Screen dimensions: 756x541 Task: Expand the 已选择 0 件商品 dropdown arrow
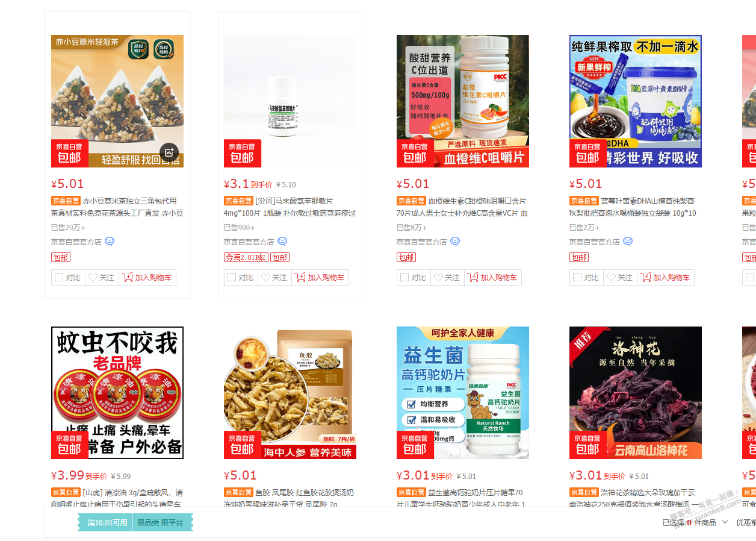point(725,522)
